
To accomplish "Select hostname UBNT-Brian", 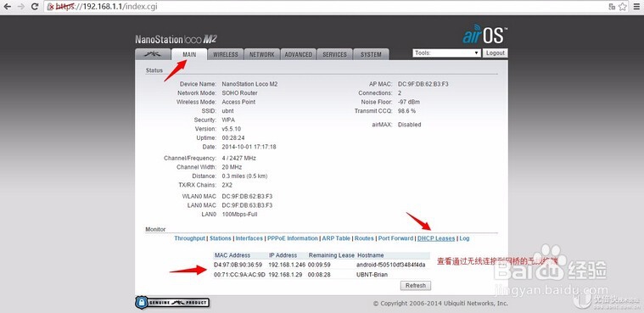I will [x=372, y=274].
